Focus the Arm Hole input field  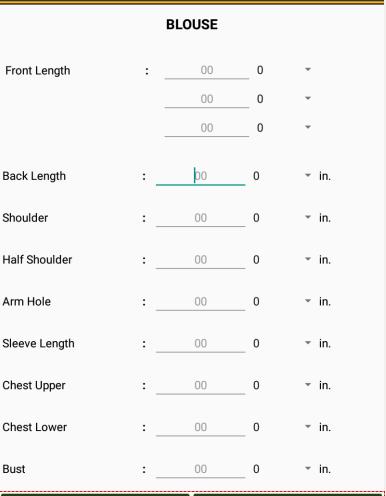coord(200,302)
